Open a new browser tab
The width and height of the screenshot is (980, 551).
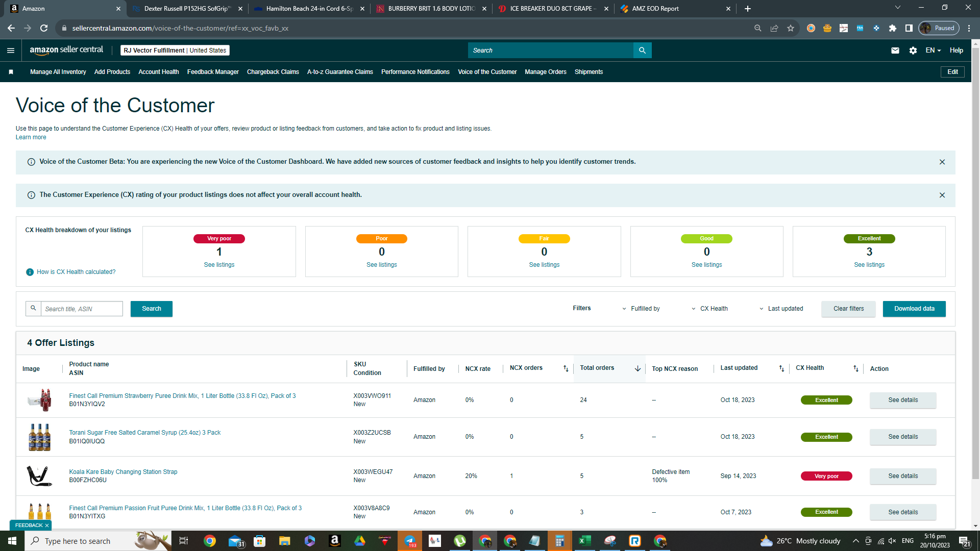point(747,9)
